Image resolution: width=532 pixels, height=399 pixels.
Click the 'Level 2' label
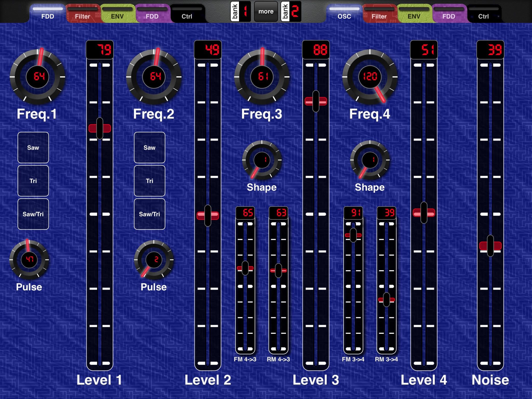click(208, 380)
